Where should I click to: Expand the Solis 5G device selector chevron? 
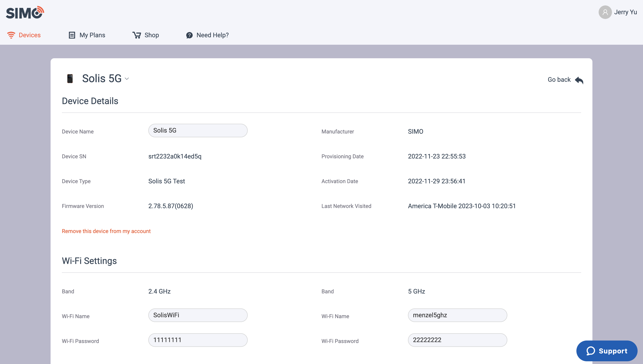[x=127, y=79]
